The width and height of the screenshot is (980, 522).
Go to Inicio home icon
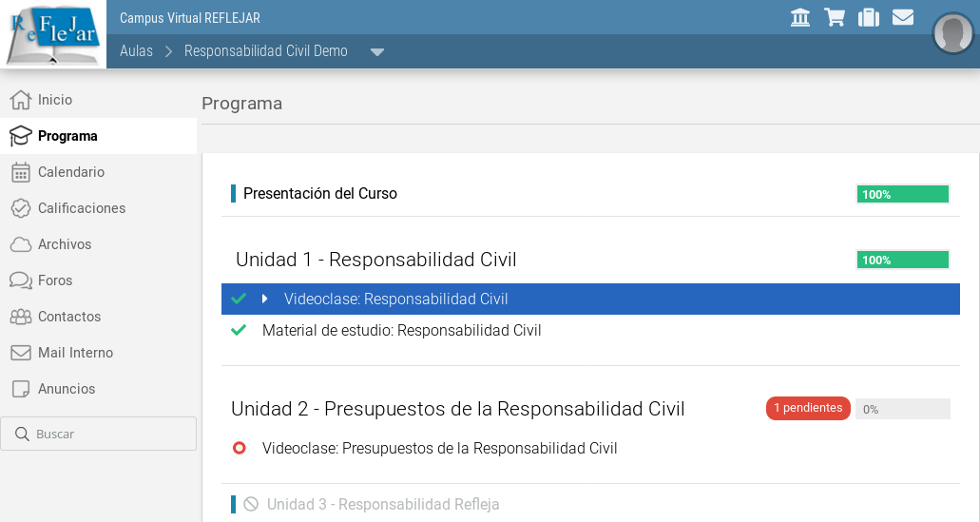20,100
